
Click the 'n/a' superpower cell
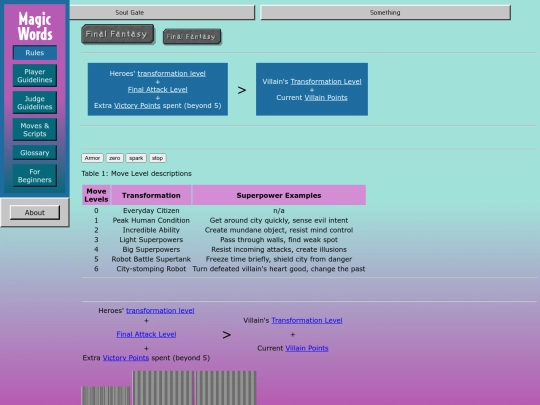[x=279, y=210]
